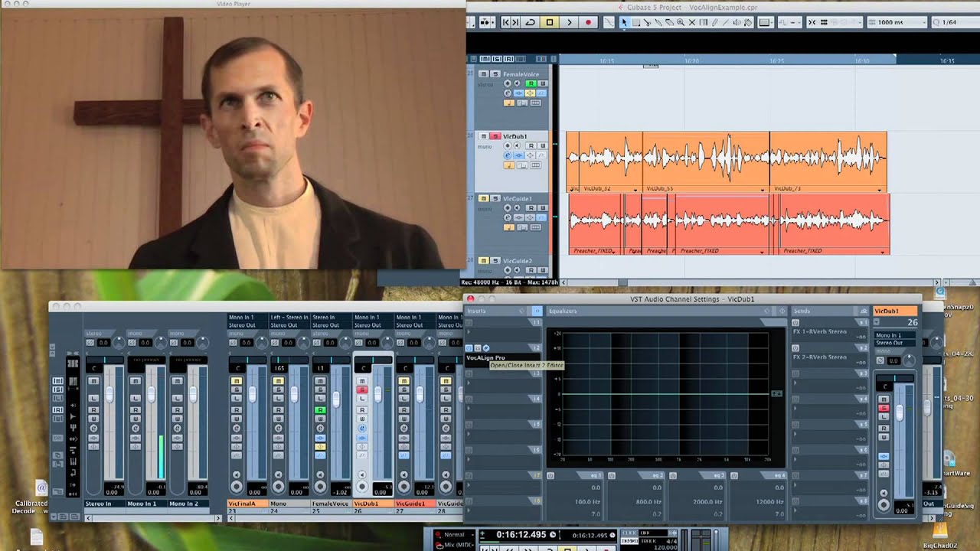Select the Erase tool
The image size is (980, 551).
[669, 22]
